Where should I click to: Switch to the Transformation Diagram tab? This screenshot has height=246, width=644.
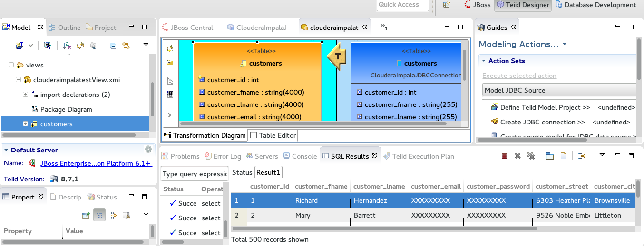pyautogui.click(x=205, y=135)
